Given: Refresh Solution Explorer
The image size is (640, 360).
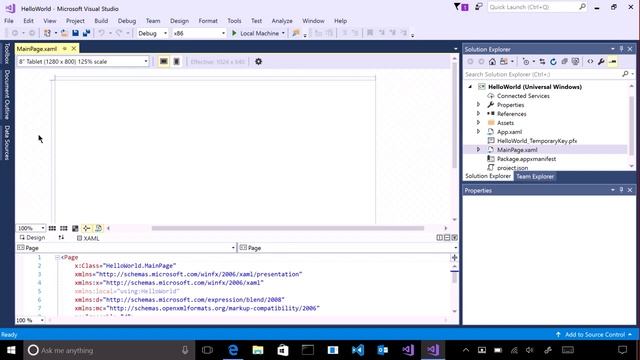Looking at the screenshot, I should pyautogui.click(x=553, y=62).
